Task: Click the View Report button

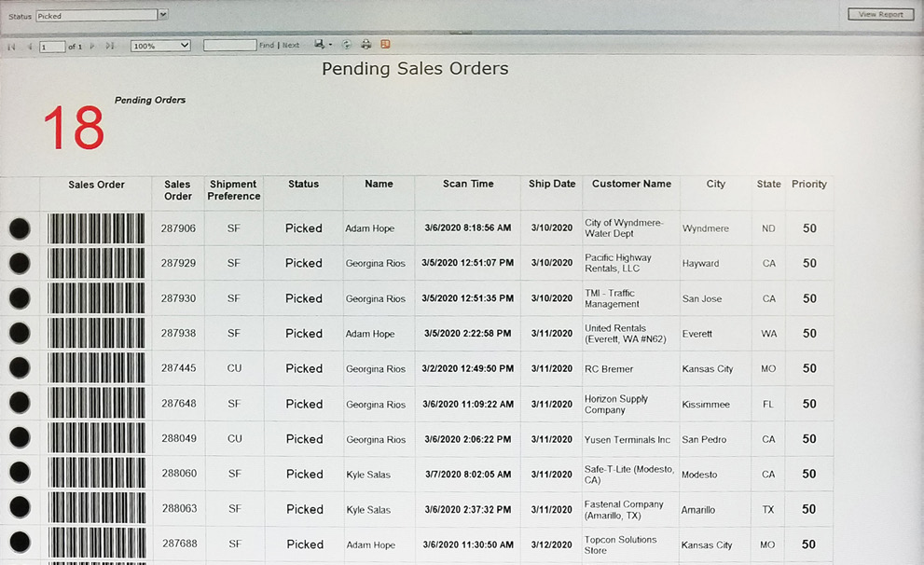Action: tap(880, 14)
